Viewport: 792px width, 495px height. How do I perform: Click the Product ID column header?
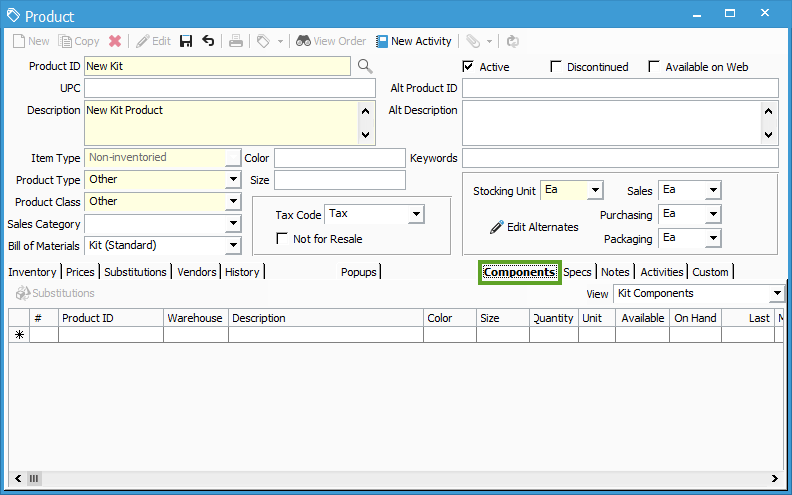111,318
